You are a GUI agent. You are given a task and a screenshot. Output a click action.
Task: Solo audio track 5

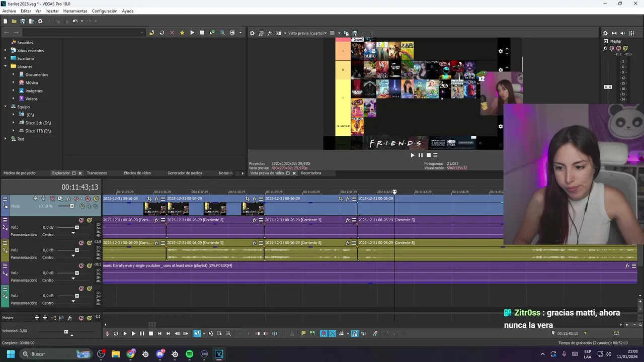tap(89, 289)
